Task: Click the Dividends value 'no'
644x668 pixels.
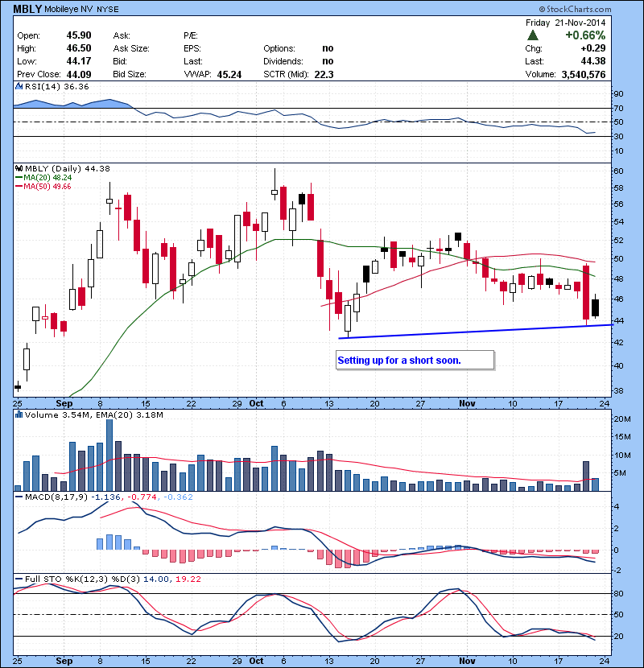Action: [328, 61]
